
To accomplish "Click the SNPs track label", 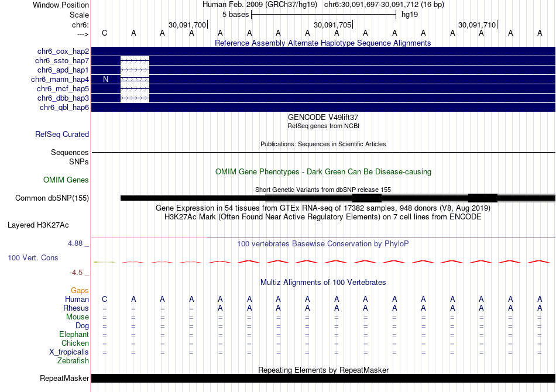I will pos(79,161).
